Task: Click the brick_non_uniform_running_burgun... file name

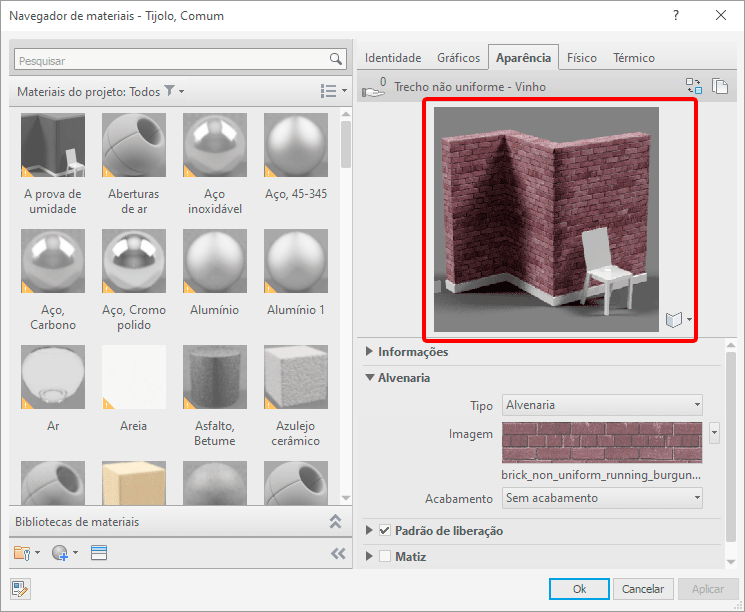Action: pyautogui.click(x=601, y=475)
